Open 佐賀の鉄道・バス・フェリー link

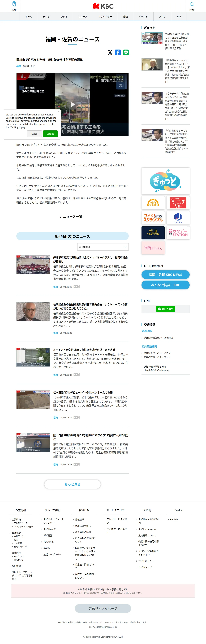point(158,357)
